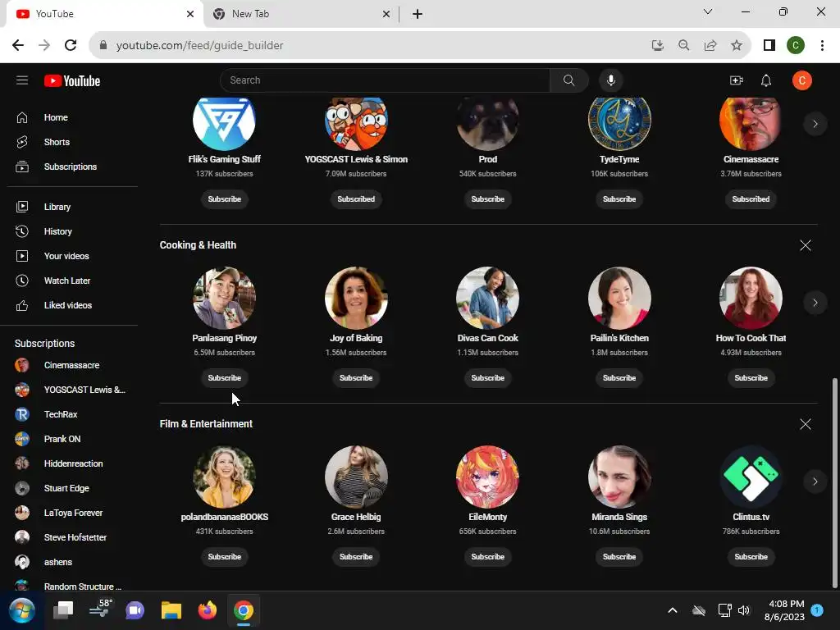The width and height of the screenshot is (840, 630).
Task: Open the YouTube account avatar menu
Action: point(802,80)
